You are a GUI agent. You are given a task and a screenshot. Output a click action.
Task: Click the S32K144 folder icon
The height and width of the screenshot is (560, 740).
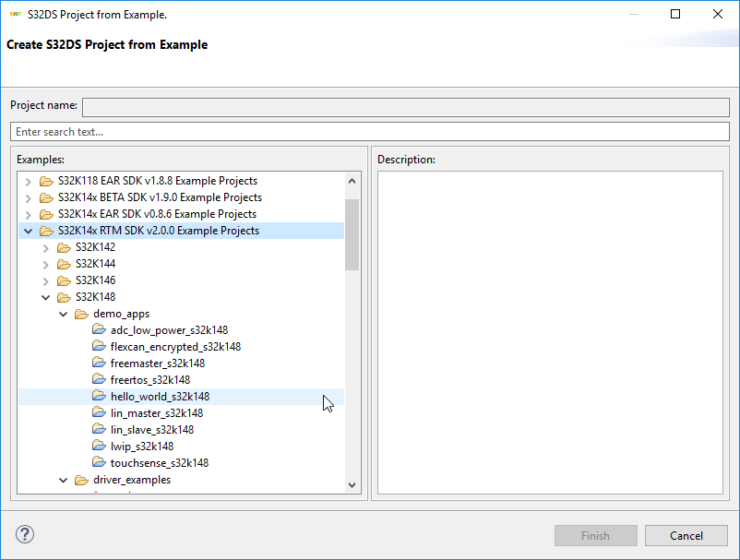click(x=64, y=264)
